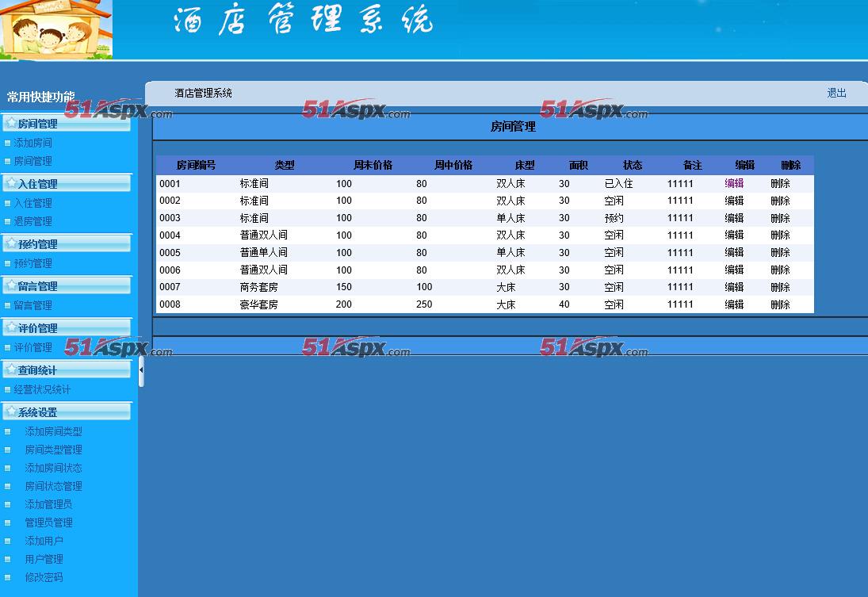Collapse the 评价管理 menu section

67,328
